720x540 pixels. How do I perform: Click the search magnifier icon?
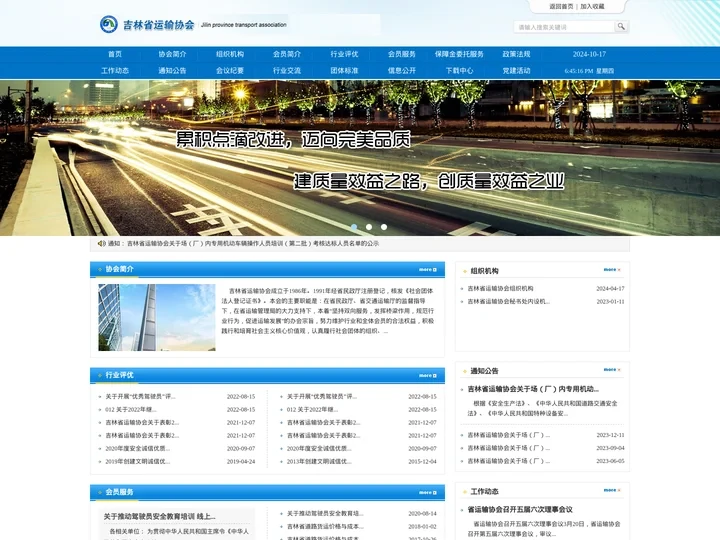pyautogui.click(x=621, y=27)
